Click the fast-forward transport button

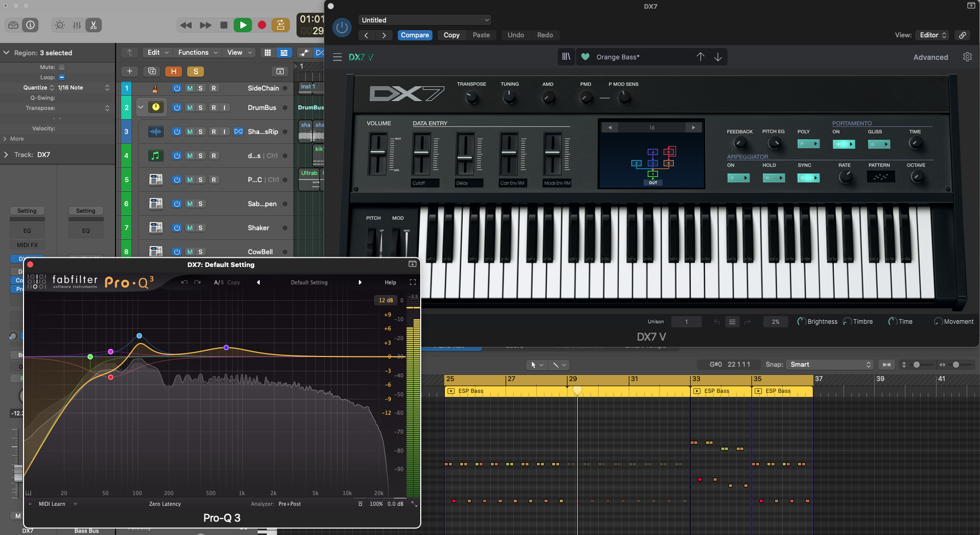[206, 25]
